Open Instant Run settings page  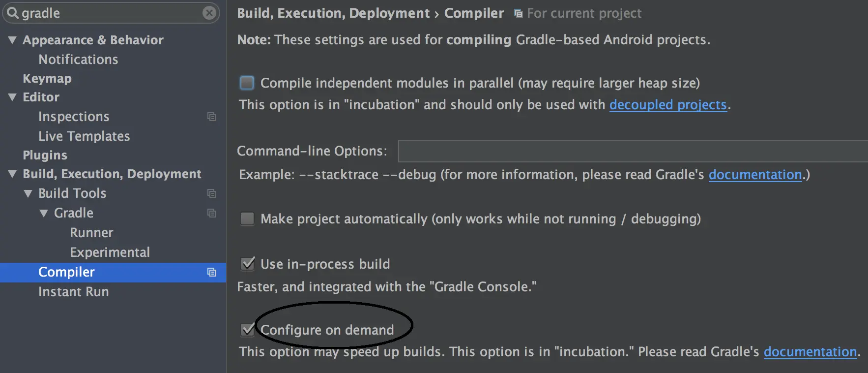pos(73,292)
